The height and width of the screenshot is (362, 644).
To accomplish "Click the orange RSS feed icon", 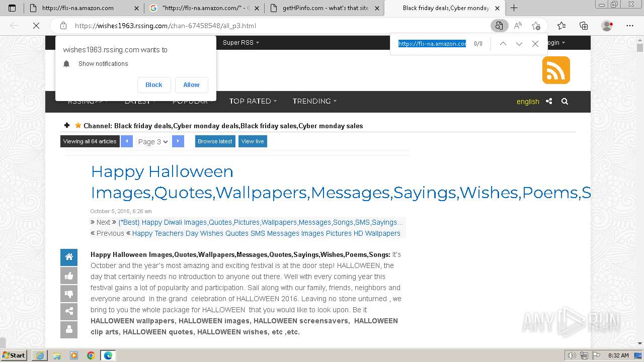I will click(556, 70).
